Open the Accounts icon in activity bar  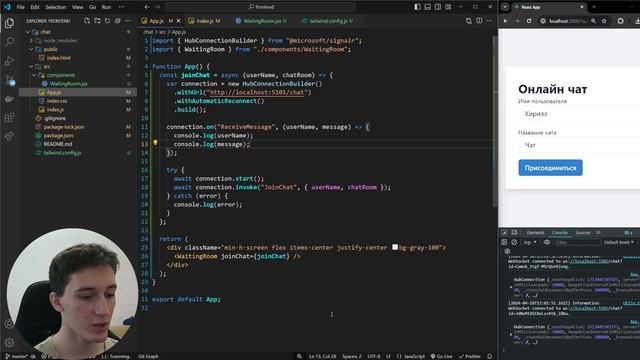click(9, 324)
